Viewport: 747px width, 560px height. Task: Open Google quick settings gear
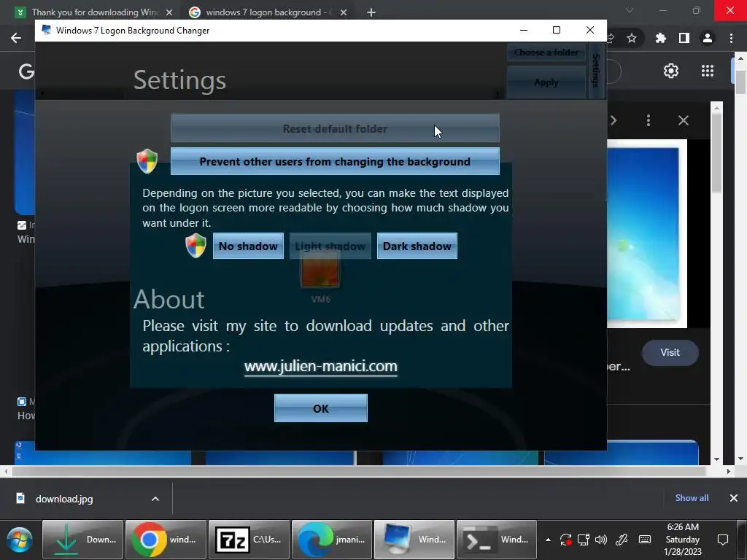[671, 71]
